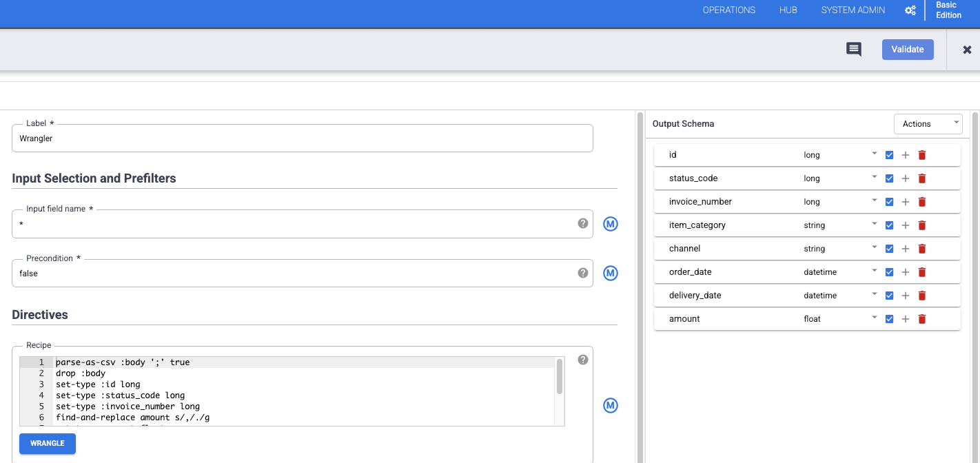Click the WRANGLE button

coord(48,444)
